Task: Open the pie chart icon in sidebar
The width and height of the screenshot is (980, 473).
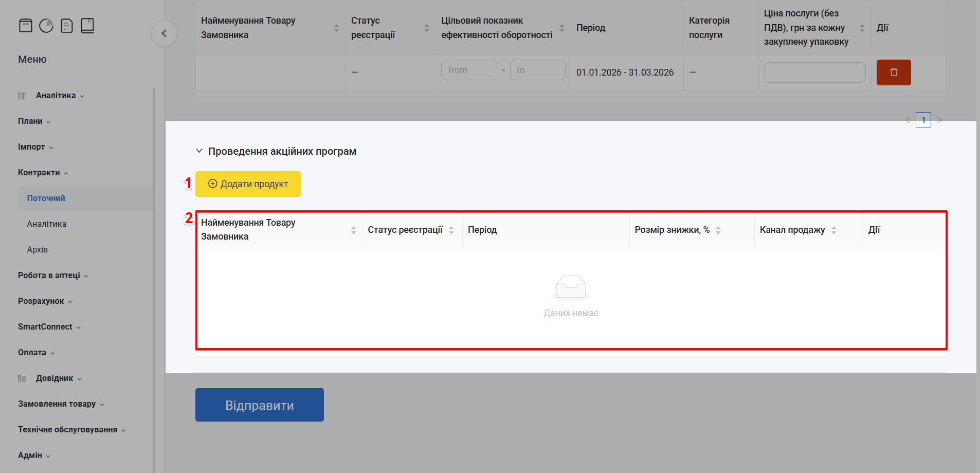Action: pos(46,26)
